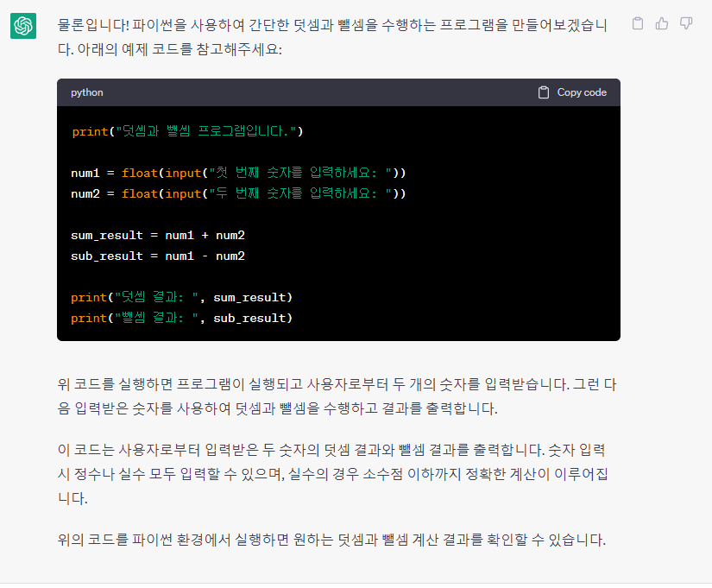Image resolution: width=712 pixels, height=588 pixels.
Task: Click the print("뺄셈 결과: ", sub_result) line
Action: [x=181, y=318]
